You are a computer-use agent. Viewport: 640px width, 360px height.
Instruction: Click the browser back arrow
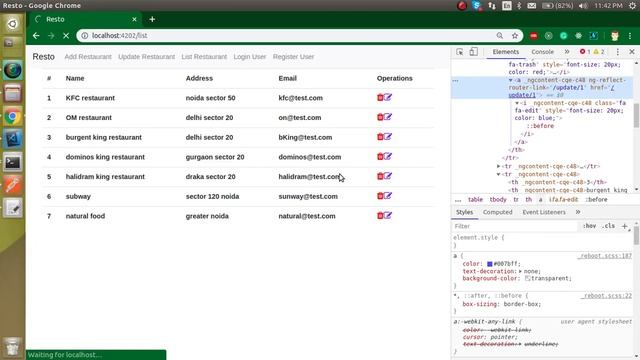(x=36, y=36)
